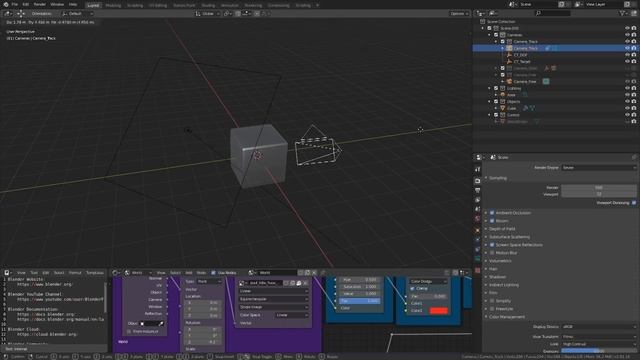Open the View Transform dropdown
The width and height of the screenshot is (640, 360).
pos(598,337)
